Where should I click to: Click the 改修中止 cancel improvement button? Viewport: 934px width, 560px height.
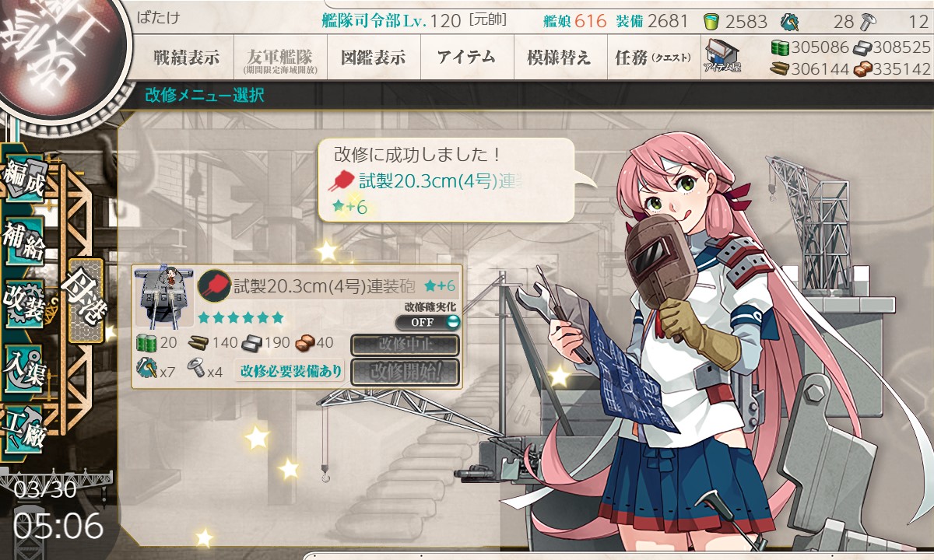coord(405,345)
